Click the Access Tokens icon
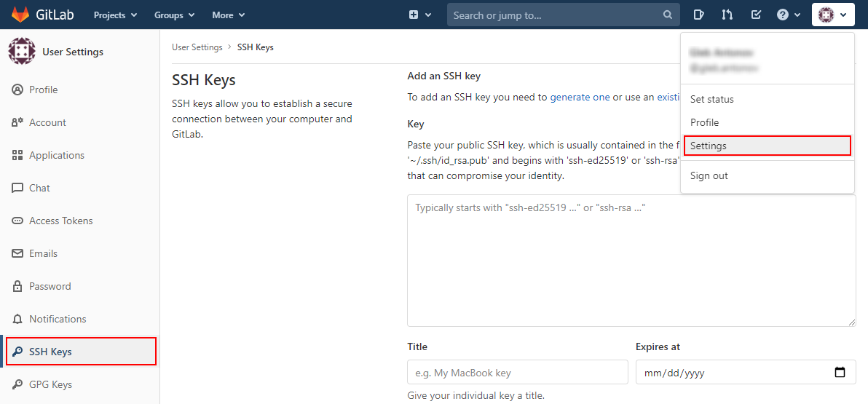Viewport: 868px width, 404px height. (x=17, y=221)
